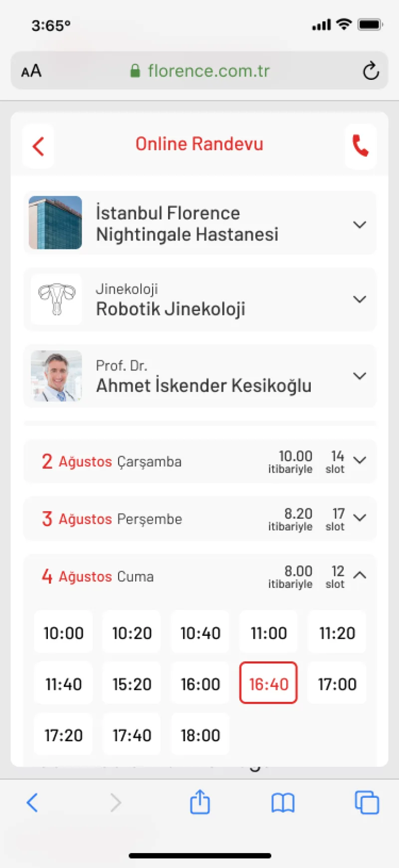Screen dimensions: 399x868
Task: Collapse 4 Ağustos Cuma slots
Action: coord(360,575)
